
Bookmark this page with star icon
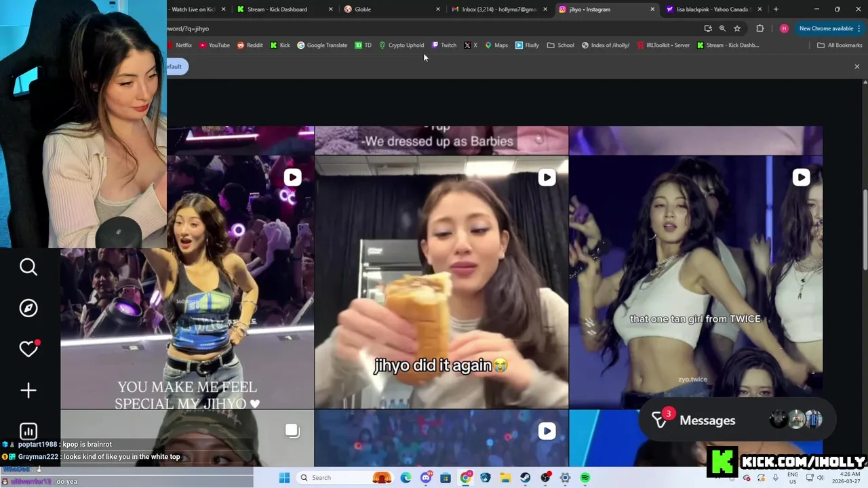coord(737,28)
